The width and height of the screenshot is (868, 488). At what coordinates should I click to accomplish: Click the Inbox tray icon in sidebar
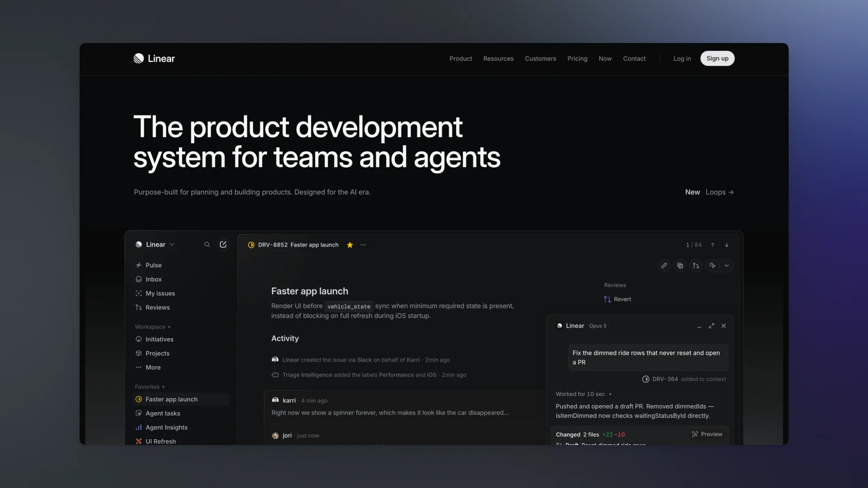tap(139, 279)
